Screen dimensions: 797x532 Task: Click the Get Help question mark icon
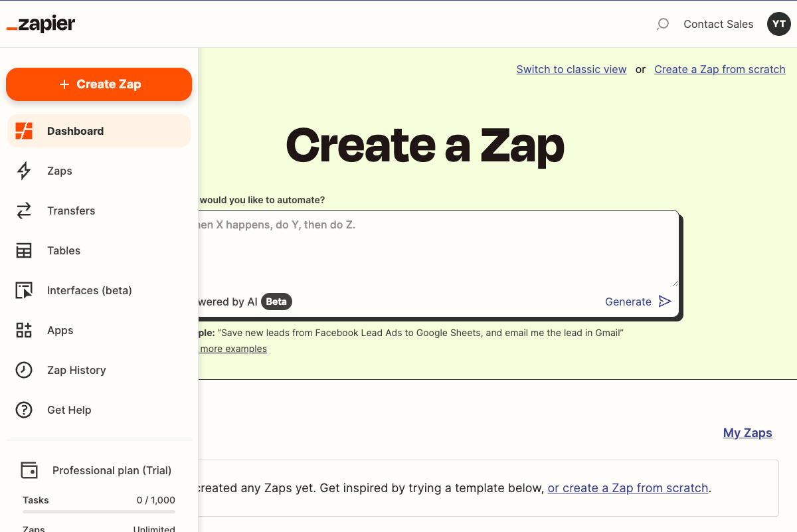tap(24, 410)
